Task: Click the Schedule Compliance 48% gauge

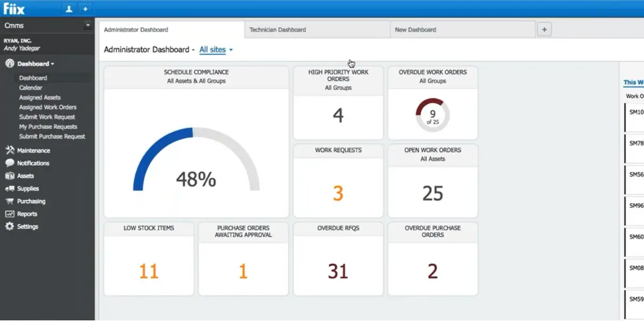Action: click(x=196, y=159)
